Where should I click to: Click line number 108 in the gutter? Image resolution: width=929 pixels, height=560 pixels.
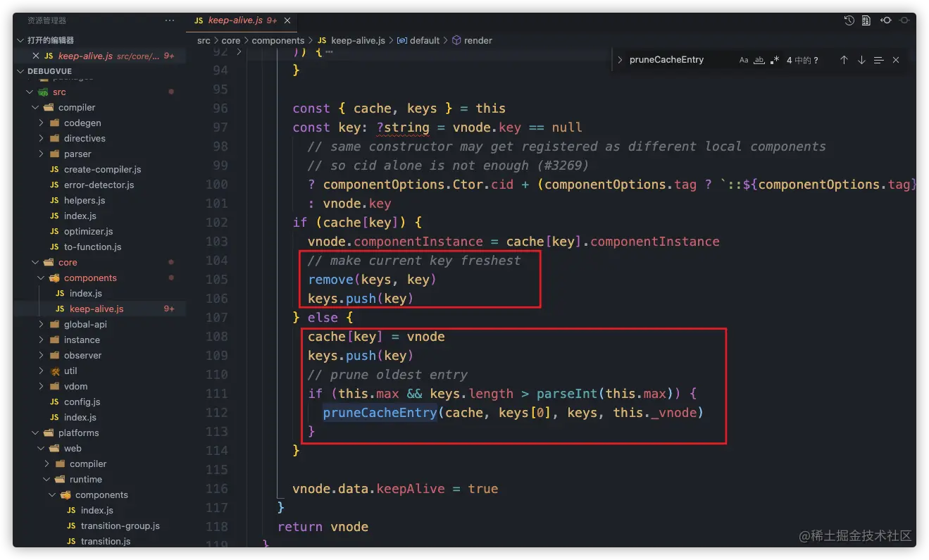pos(216,337)
